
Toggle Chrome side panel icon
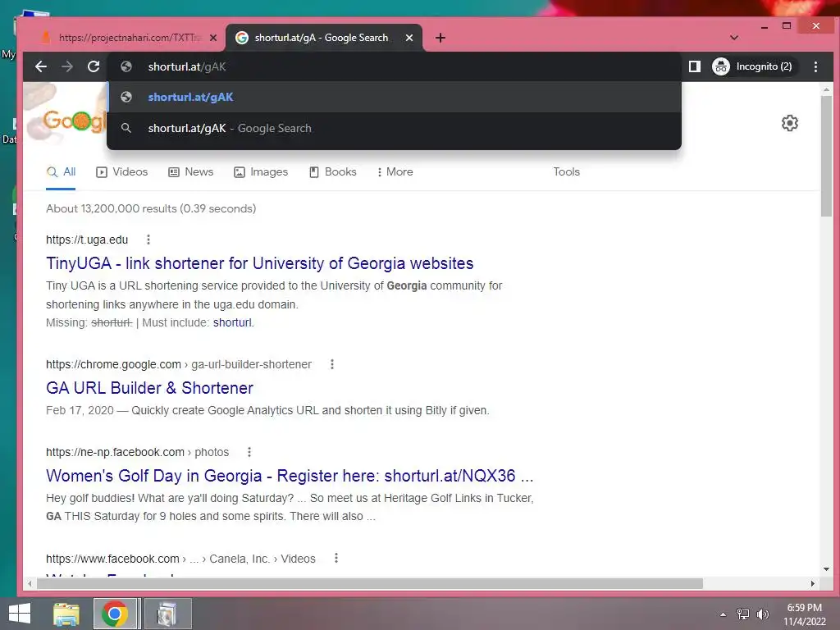(x=694, y=66)
